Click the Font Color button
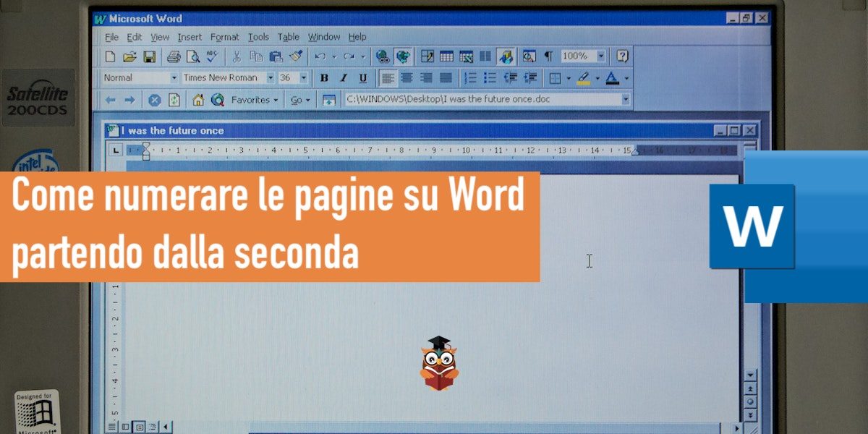The image size is (868, 434). click(x=612, y=77)
